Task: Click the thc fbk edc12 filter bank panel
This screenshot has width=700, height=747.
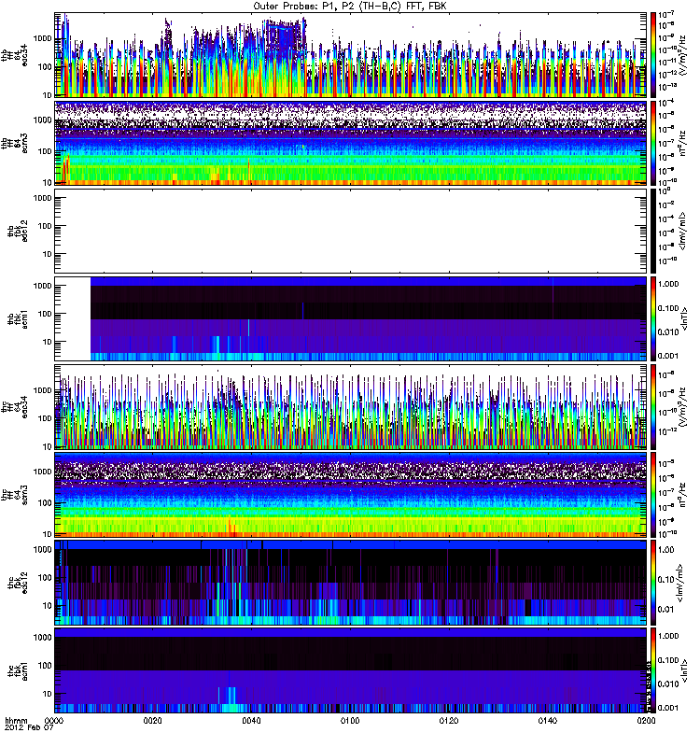Action: 351,583
